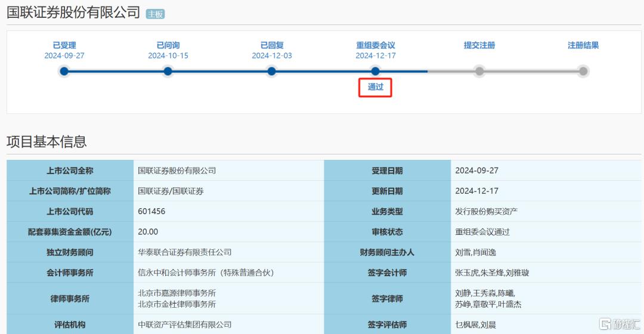Click the 国联证券股份有限公司 page title

73,13
